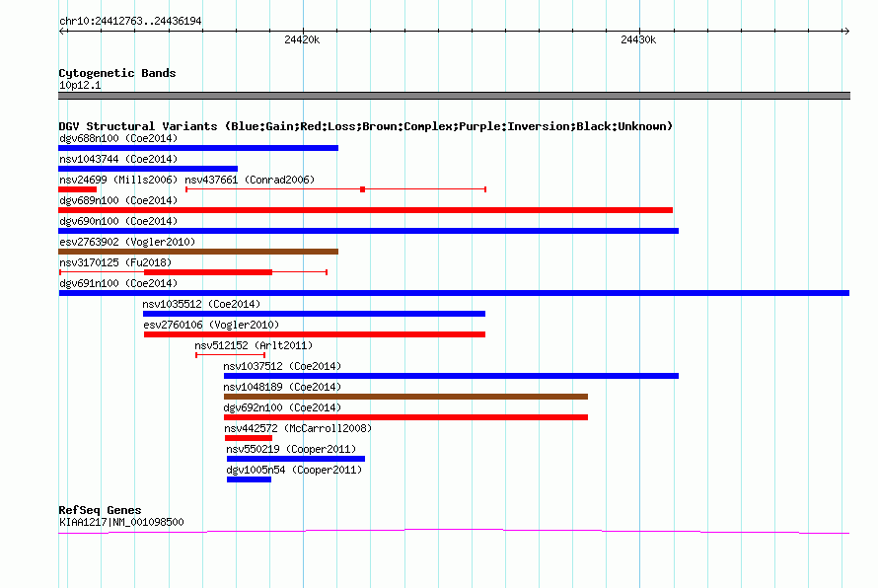
Task: Click the DGV Structural Variants track title
Action: [x=366, y=126]
